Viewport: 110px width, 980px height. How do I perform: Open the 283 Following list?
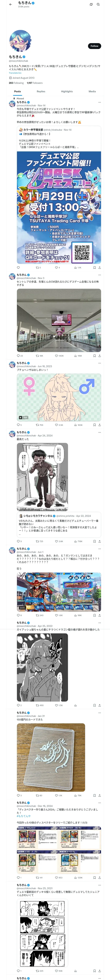point(16,83)
